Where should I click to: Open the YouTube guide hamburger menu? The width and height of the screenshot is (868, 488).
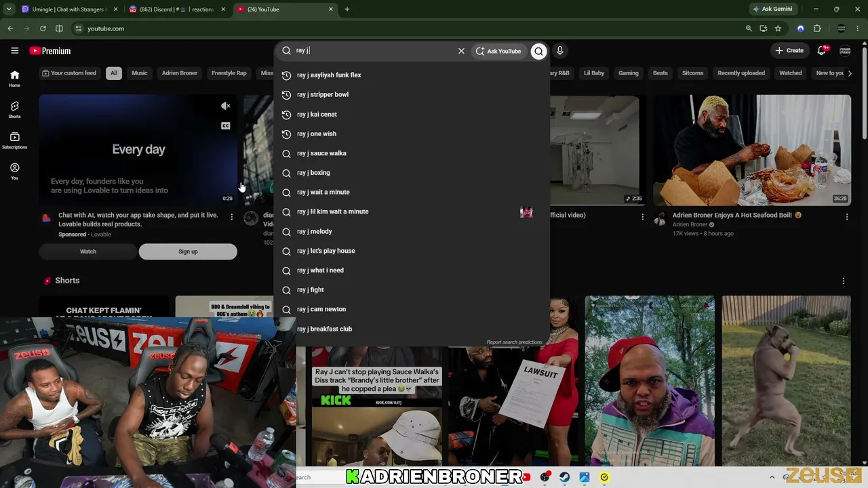pos(14,51)
